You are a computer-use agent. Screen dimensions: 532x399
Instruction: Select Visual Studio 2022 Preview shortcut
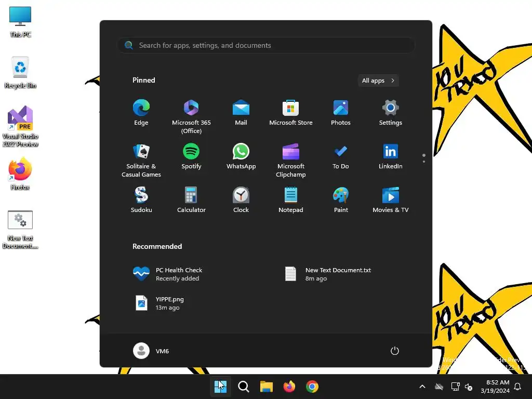pyautogui.click(x=20, y=126)
